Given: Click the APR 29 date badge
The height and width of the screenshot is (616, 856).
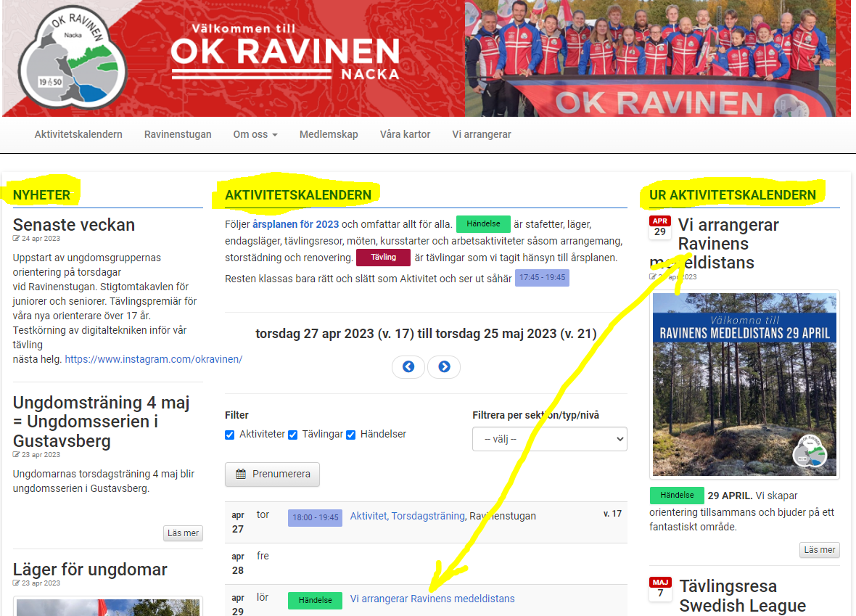Looking at the screenshot, I should tap(660, 226).
